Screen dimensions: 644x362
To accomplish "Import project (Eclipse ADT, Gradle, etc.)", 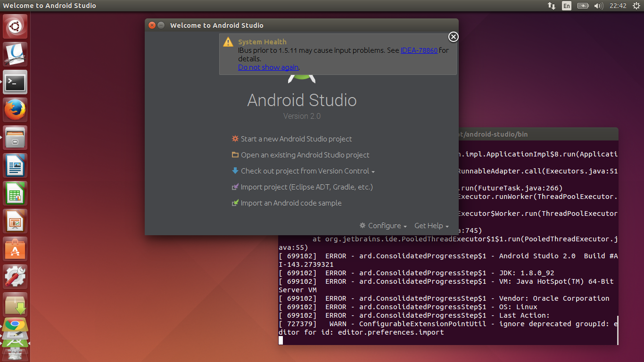I will pos(307,187).
